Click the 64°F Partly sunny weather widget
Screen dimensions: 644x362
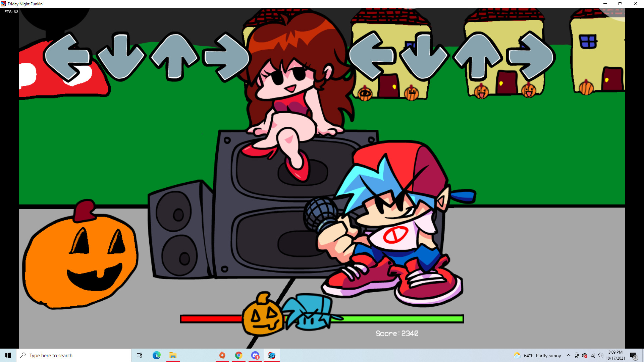537,355
